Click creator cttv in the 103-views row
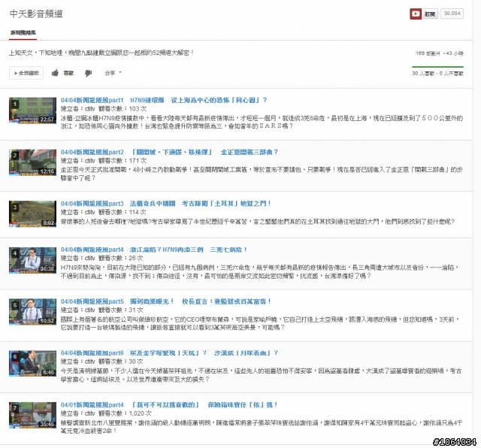The image size is (481, 448). pyautogui.click(x=90, y=109)
